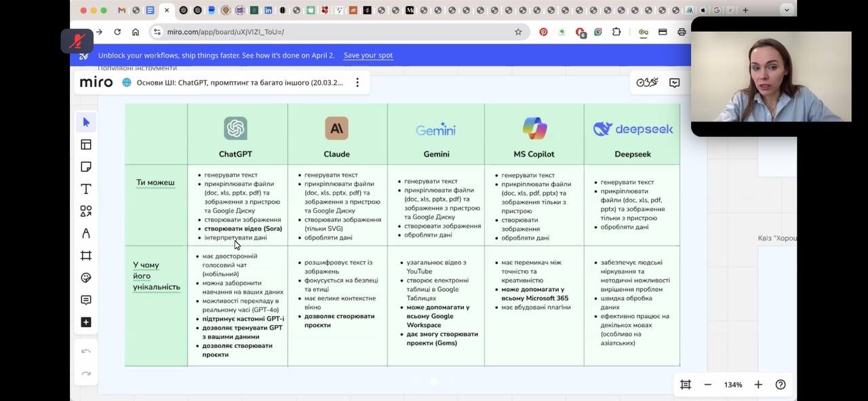
Task: Open Chrome extensions puzzle icon
Action: point(616,32)
